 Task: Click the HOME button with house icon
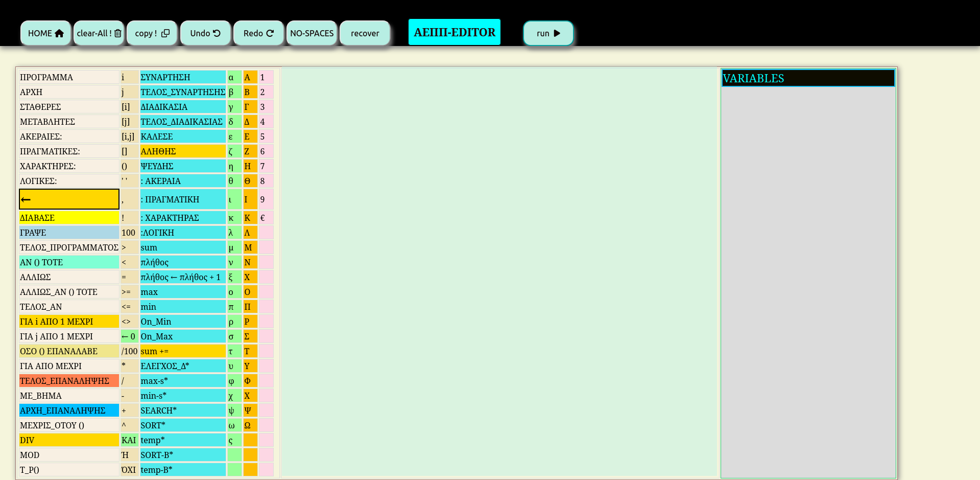point(45,33)
